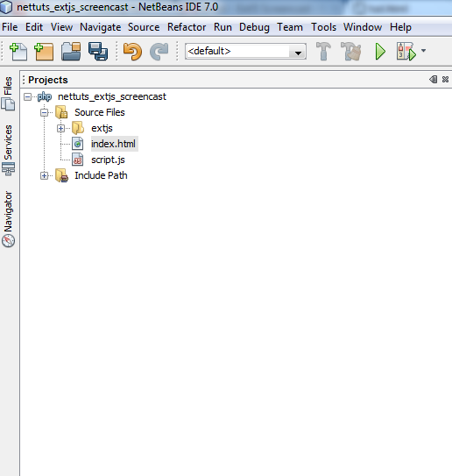Select script.js in the tree
Image resolution: width=452 pixels, height=476 pixels.
(108, 160)
